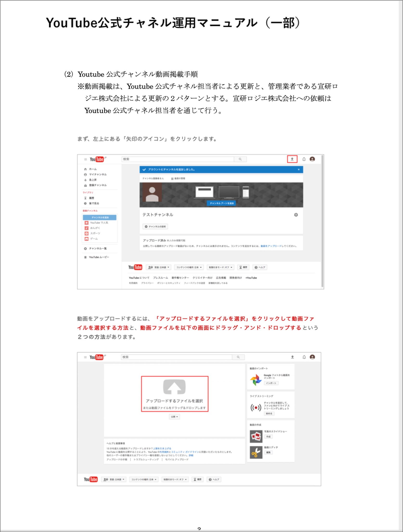
Task: Open the hamburger menu on the channel page
Action: [85, 159]
